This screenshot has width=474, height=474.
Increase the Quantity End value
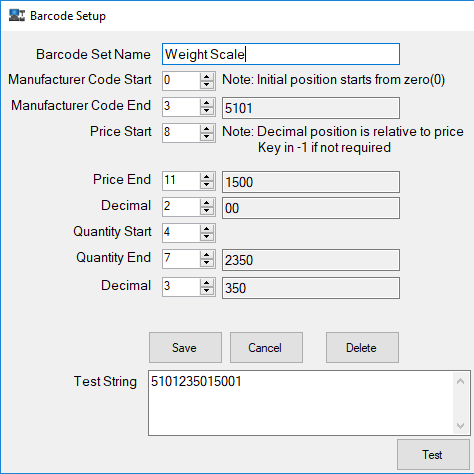pyautogui.click(x=207, y=255)
